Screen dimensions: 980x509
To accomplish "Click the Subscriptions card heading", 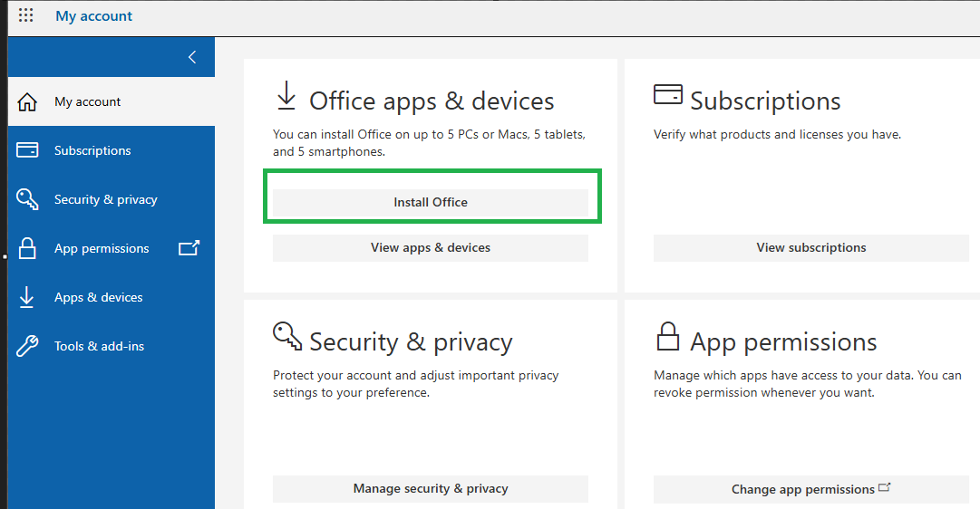I will point(766,101).
